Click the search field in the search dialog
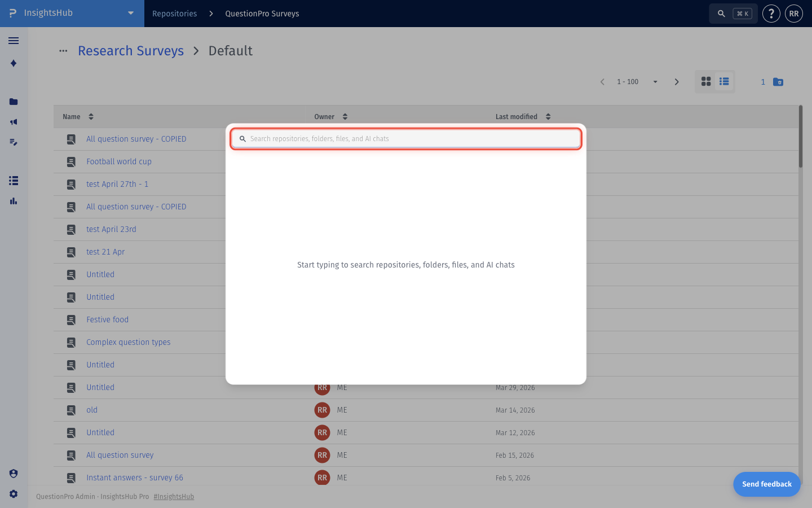Viewport: 812px width, 508px height. click(x=406, y=139)
